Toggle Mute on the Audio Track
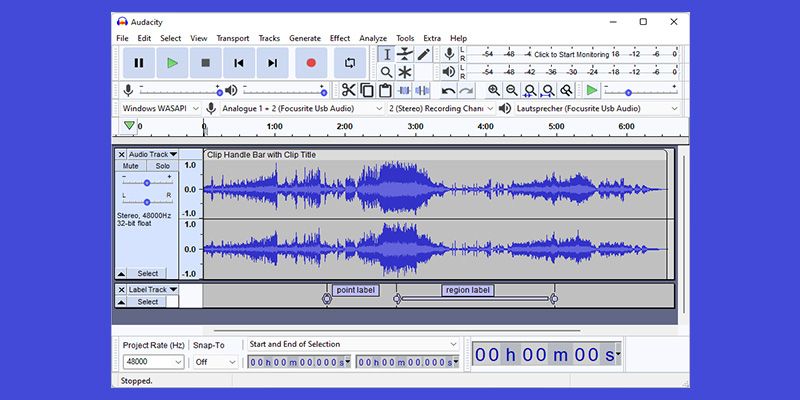 [131, 166]
